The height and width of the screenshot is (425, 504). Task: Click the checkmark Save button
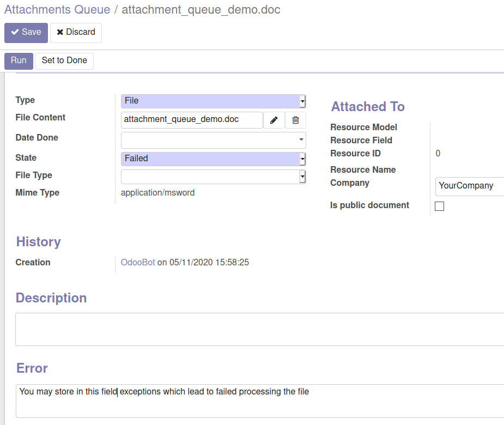click(26, 33)
